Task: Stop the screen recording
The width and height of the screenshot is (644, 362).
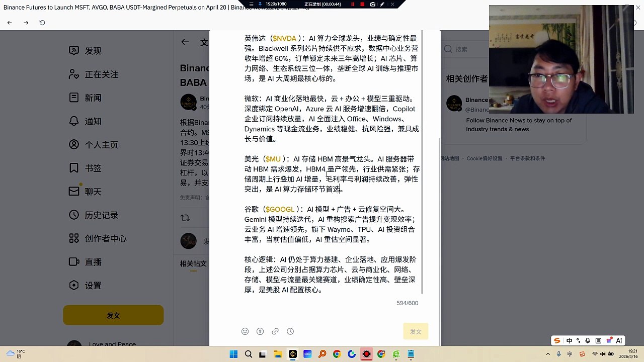Action: [362, 4]
